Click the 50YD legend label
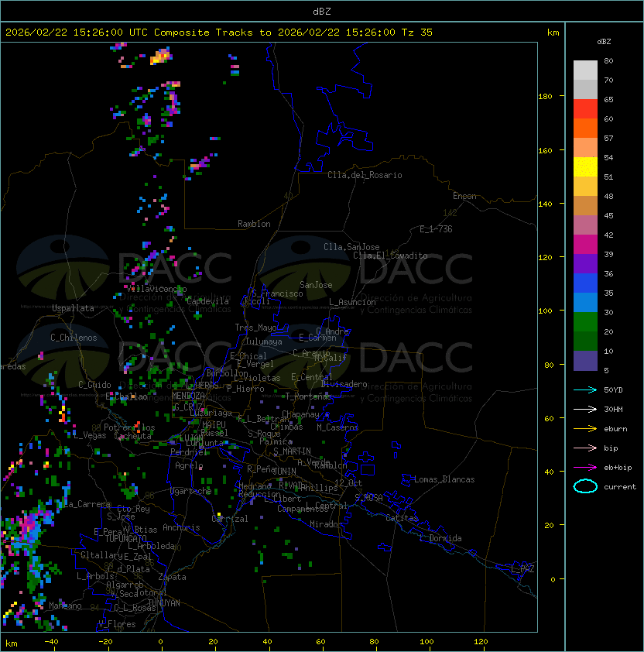The image size is (644, 652). [613, 389]
